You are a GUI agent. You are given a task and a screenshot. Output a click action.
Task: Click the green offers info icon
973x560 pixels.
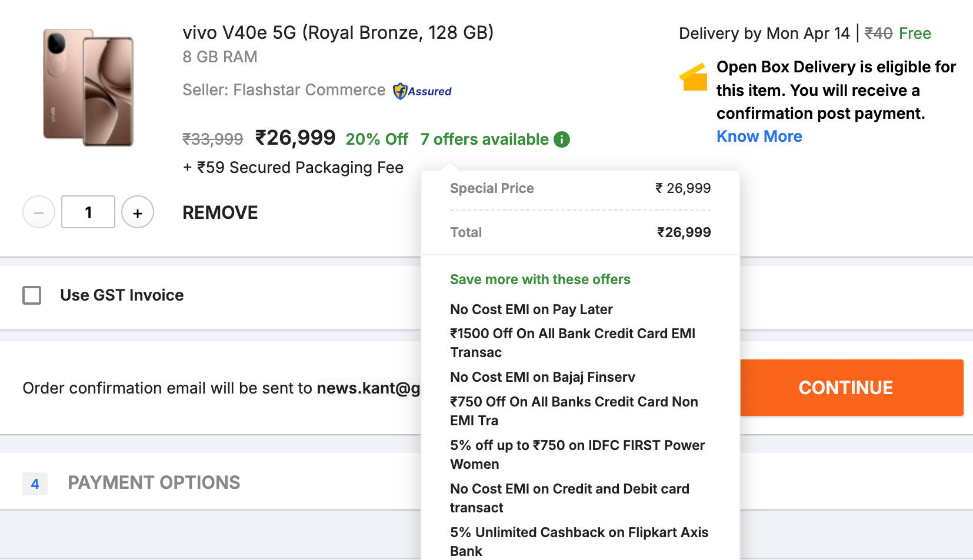coord(562,139)
